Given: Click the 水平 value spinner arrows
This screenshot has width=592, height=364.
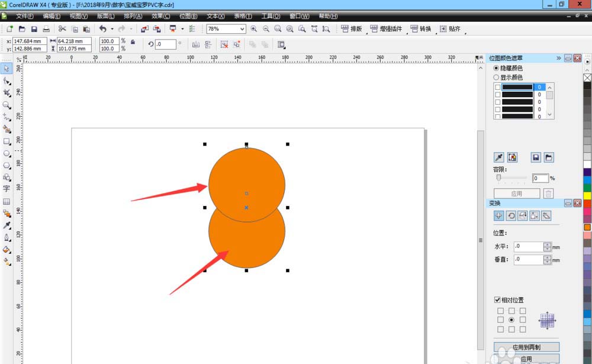Looking at the screenshot, I should point(547,247).
